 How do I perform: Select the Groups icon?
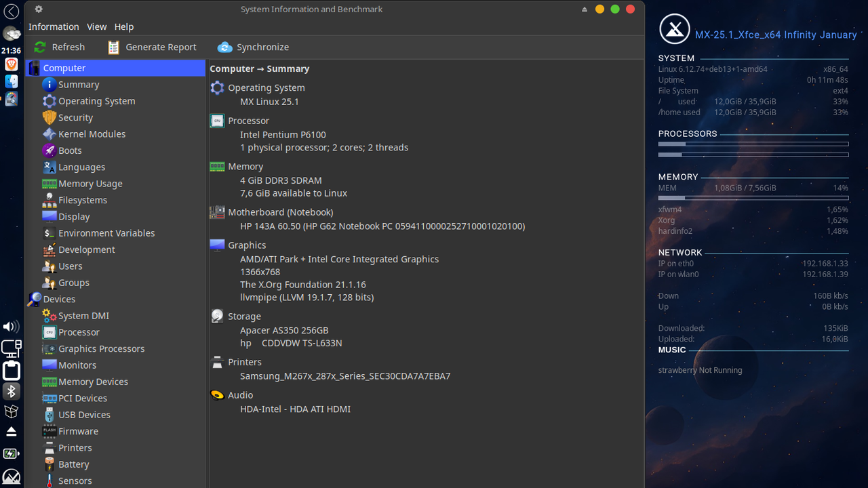pyautogui.click(x=49, y=283)
